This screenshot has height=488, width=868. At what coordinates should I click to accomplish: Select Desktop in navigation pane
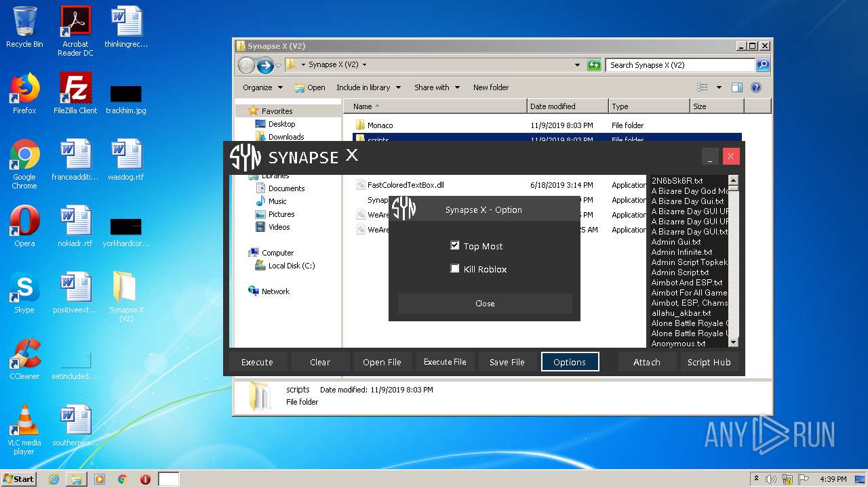[x=281, y=124]
